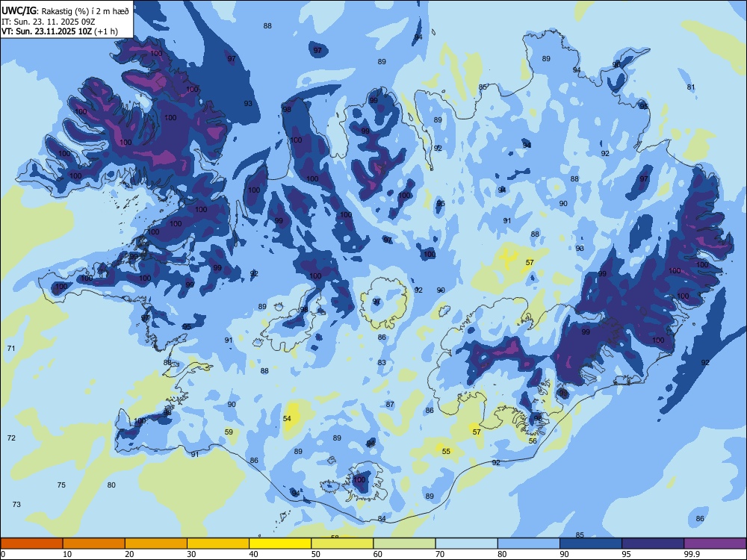Click the title 'UWC/IG: Rakastig (%) í 2 m hæð'

(65, 11)
